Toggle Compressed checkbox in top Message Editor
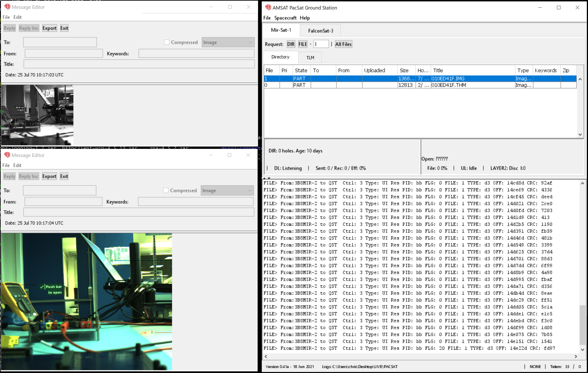The image size is (588, 373). click(167, 42)
